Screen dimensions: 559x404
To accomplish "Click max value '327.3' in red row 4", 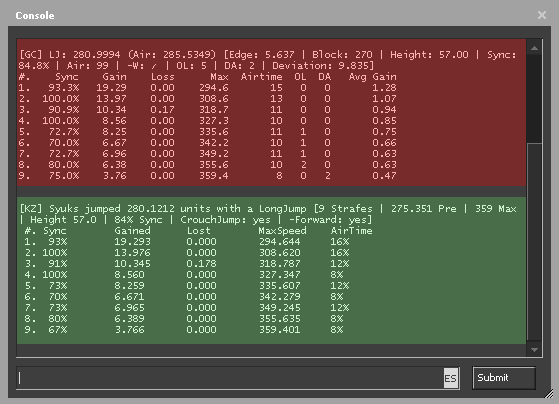I will [214, 121].
